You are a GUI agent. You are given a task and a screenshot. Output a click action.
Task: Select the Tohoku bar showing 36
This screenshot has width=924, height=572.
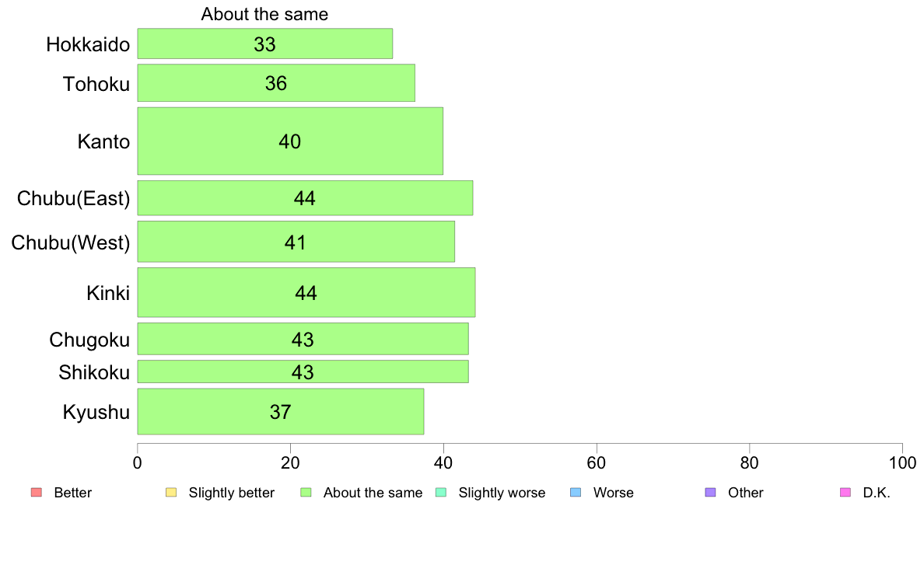pyautogui.click(x=276, y=83)
